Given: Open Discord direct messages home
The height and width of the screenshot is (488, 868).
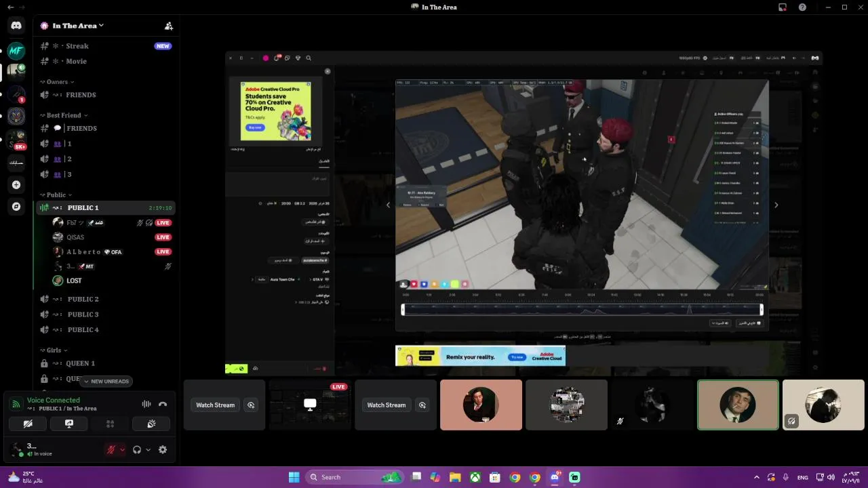Looking at the screenshot, I should coord(16,25).
